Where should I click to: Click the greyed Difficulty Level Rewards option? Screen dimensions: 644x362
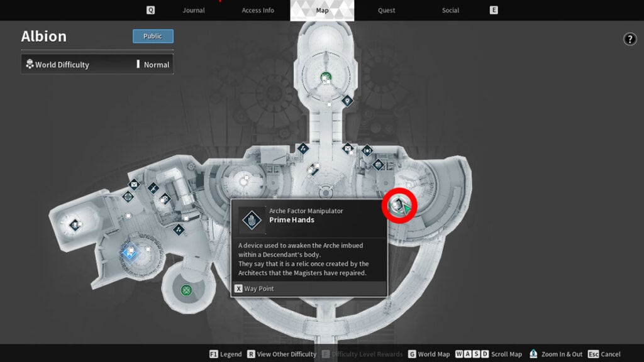pos(362,354)
